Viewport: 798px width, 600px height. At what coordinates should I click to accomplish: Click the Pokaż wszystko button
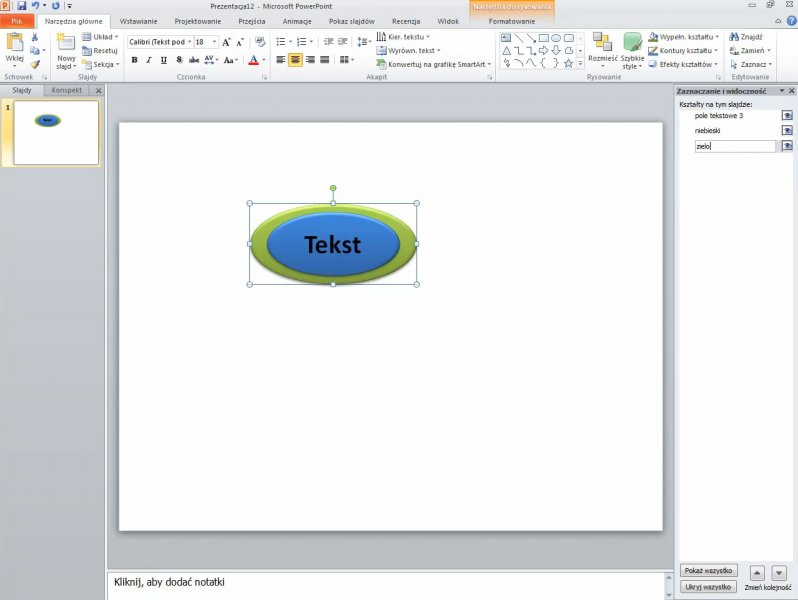(708, 570)
